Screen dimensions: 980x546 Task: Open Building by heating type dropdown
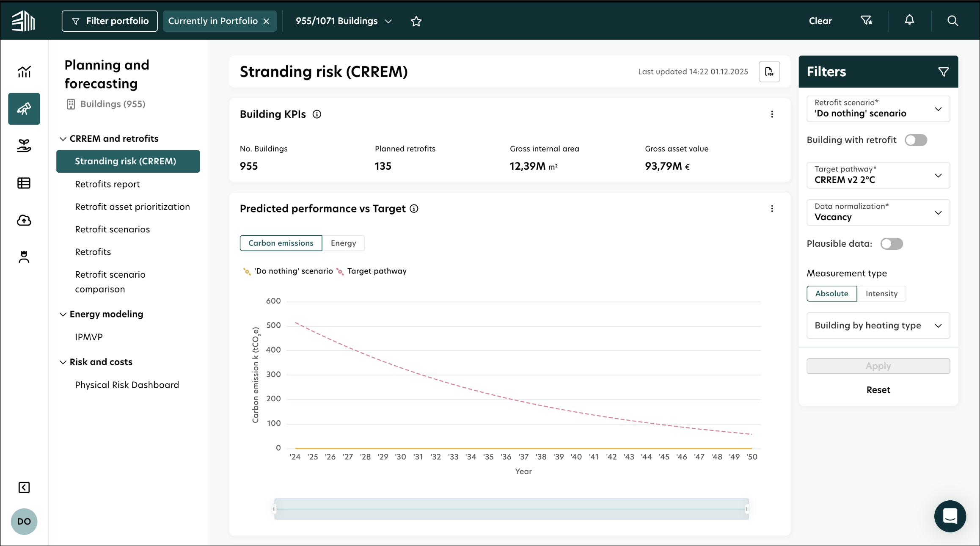click(878, 325)
